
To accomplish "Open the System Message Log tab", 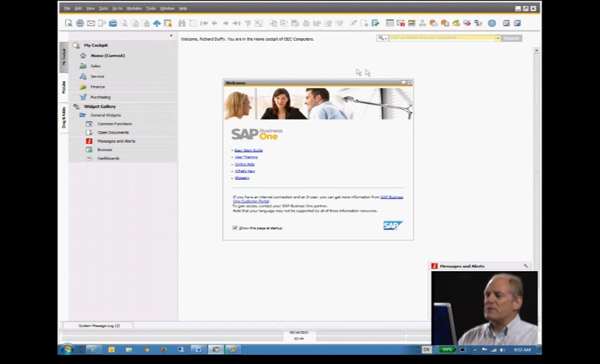I will point(99,326).
